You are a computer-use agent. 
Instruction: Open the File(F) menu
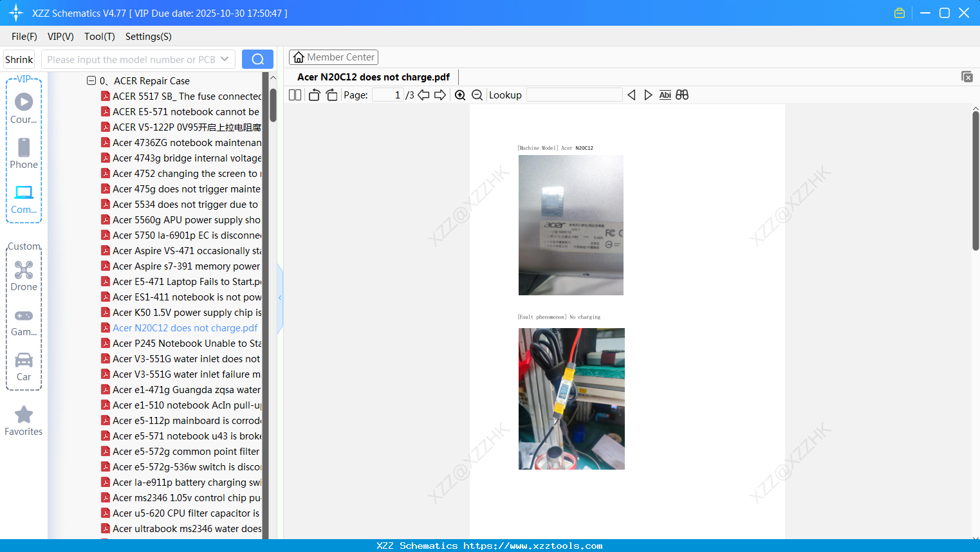pos(24,37)
